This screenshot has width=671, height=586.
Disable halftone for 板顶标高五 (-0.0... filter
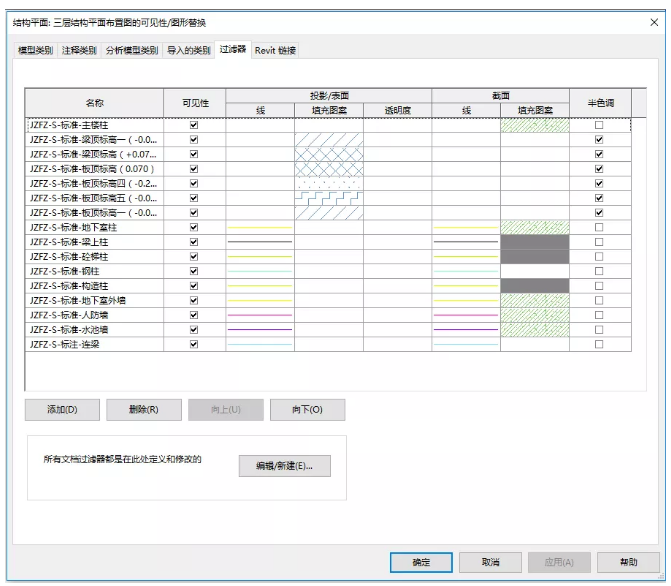(x=599, y=198)
